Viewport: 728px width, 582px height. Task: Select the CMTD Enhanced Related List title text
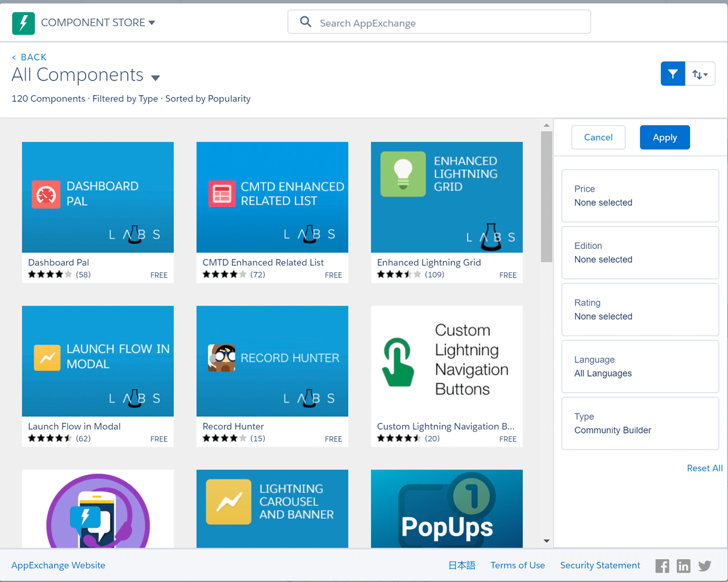pos(263,262)
